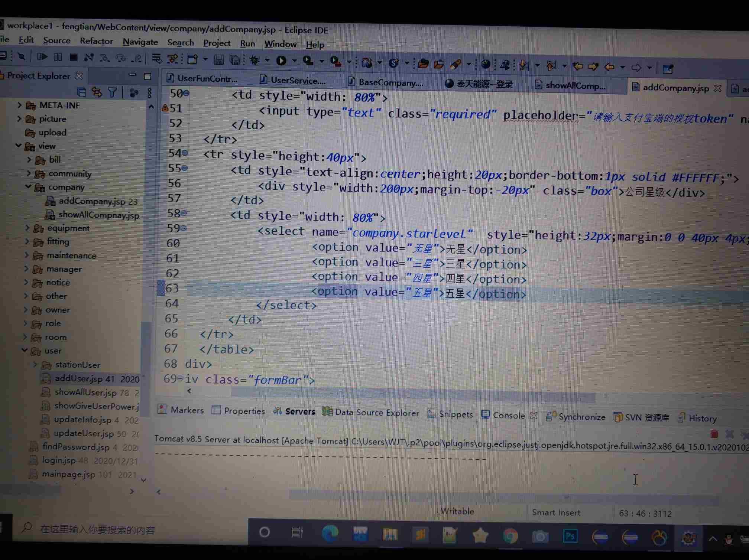Click the Debug bug icon in toolbar
The image size is (749, 560).
[x=254, y=60]
